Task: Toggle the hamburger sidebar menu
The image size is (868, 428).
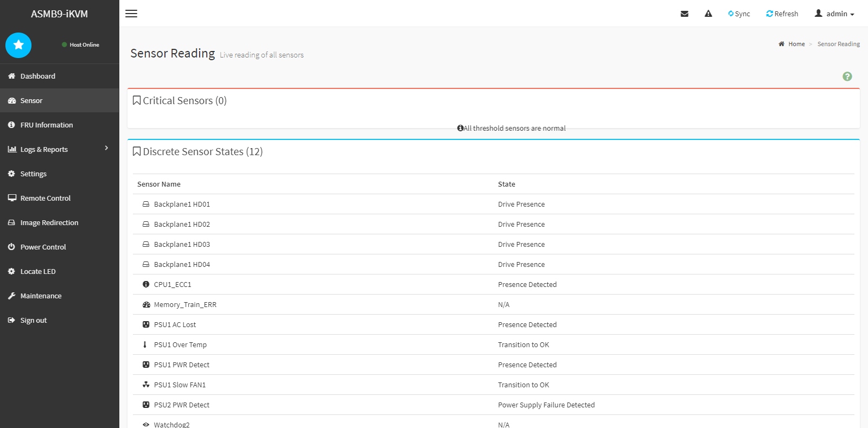Action: (x=131, y=14)
